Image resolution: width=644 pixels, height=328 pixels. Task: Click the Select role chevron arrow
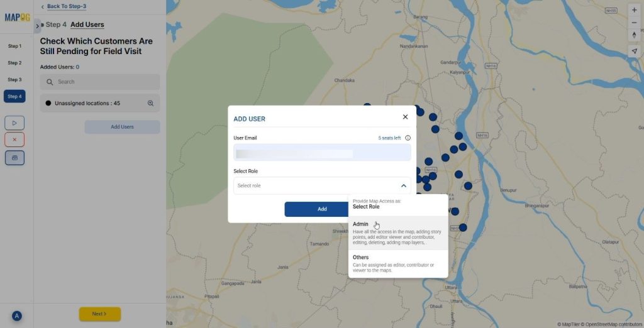[x=403, y=186]
